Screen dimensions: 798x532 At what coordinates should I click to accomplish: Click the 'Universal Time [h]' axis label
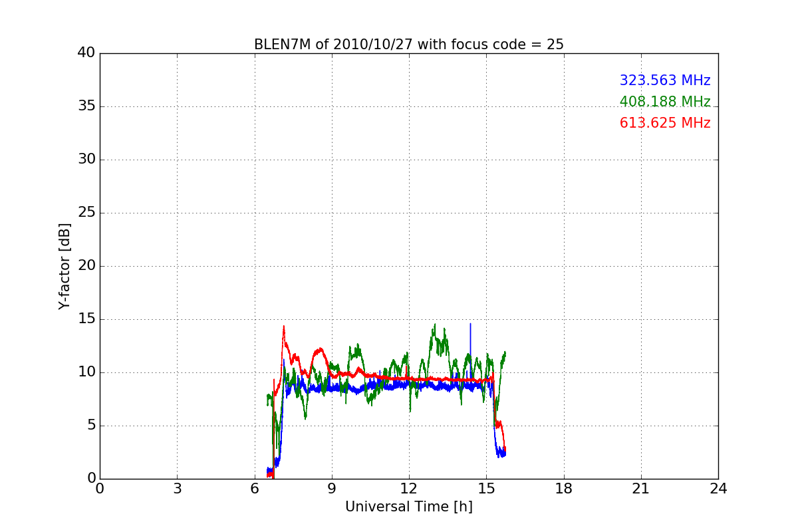pos(409,507)
